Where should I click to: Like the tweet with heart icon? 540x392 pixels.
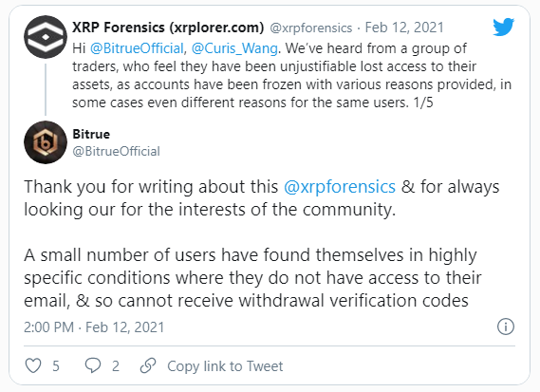tap(33, 365)
